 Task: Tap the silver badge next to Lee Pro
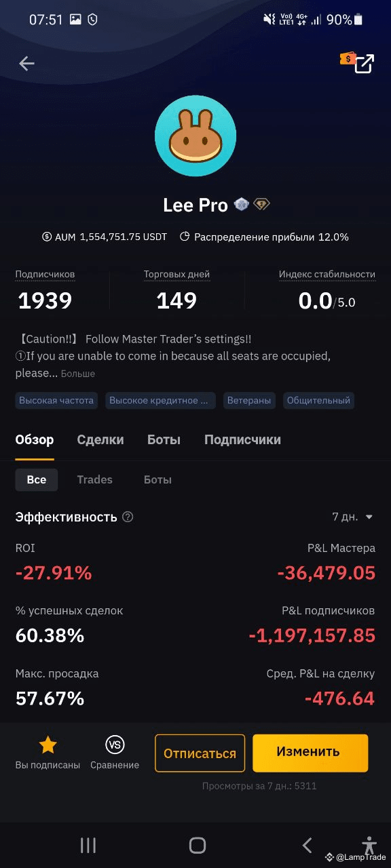pos(242,204)
